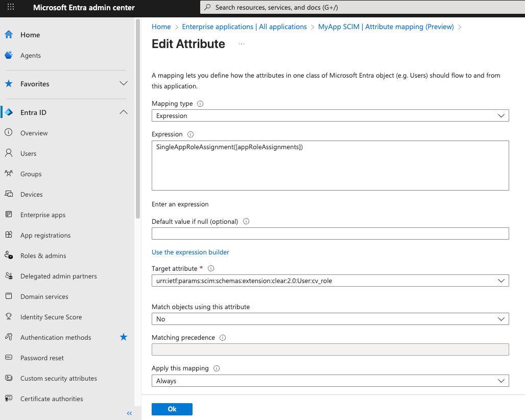Click the Entra ID diamond icon
This screenshot has width=525, height=420.
(x=9, y=112)
